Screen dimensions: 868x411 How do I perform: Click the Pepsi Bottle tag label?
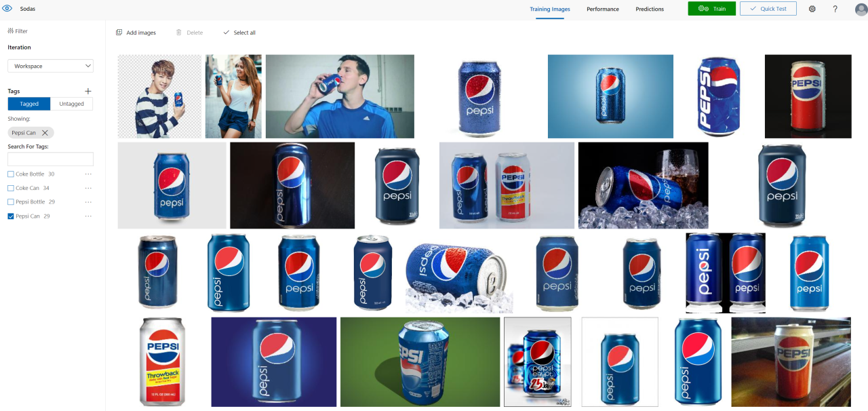click(x=31, y=202)
